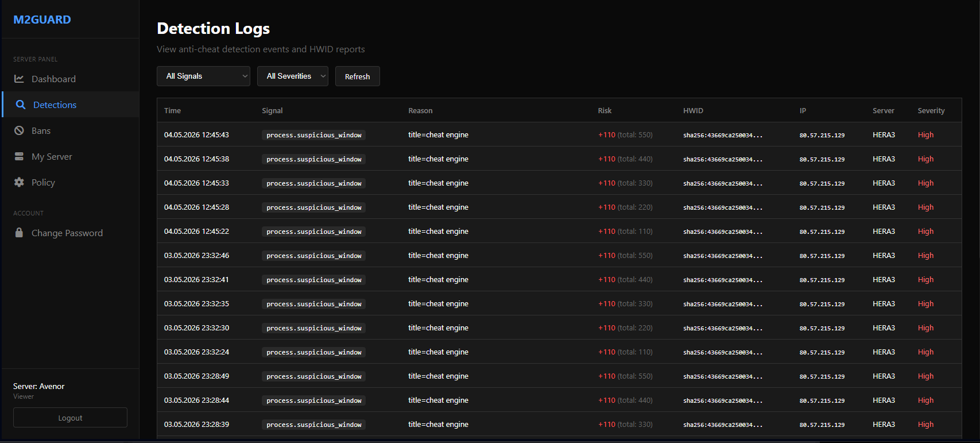This screenshot has height=443, width=980.
Task: Click the Server: Avenor label
Action: tap(38, 386)
